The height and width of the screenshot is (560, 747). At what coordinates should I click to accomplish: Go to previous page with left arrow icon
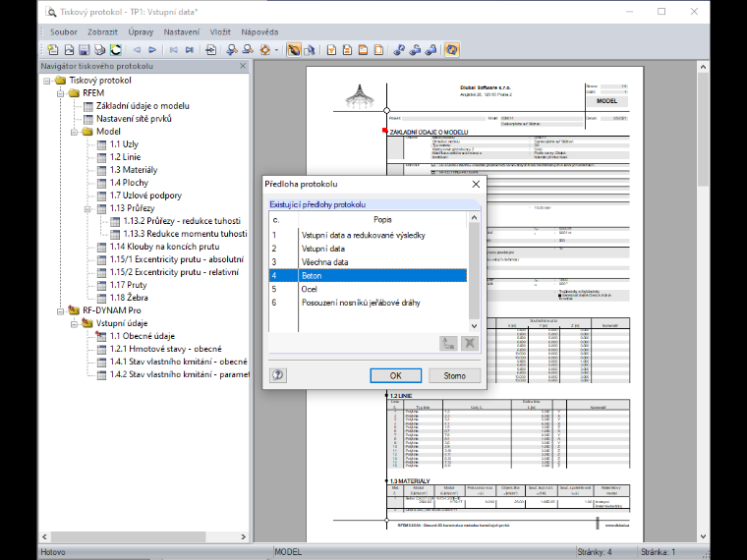coord(137,49)
